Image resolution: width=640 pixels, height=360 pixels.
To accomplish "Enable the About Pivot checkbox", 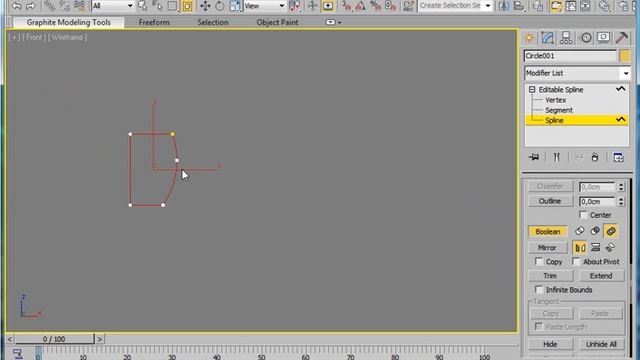I will (576, 261).
